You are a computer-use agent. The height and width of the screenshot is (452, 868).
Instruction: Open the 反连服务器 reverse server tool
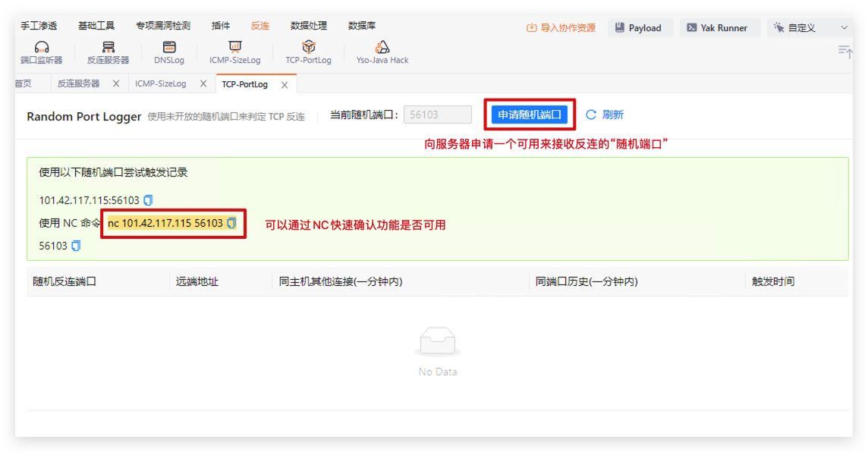(108, 52)
